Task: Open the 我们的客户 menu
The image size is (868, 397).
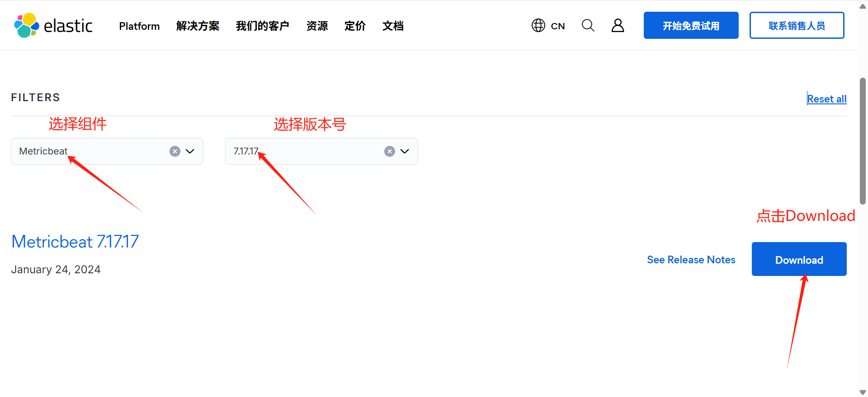Action: click(263, 26)
